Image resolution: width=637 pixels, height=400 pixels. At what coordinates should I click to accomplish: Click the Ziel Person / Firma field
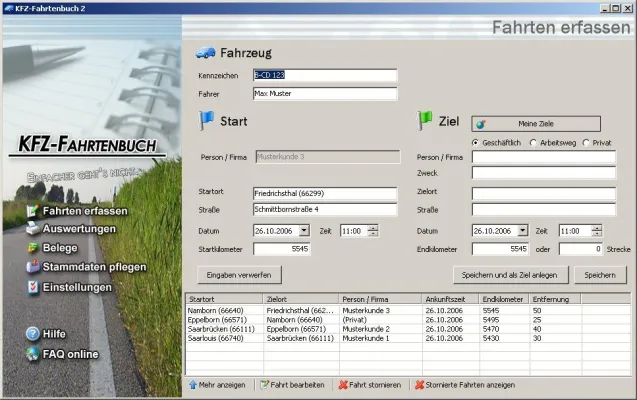(x=544, y=157)
